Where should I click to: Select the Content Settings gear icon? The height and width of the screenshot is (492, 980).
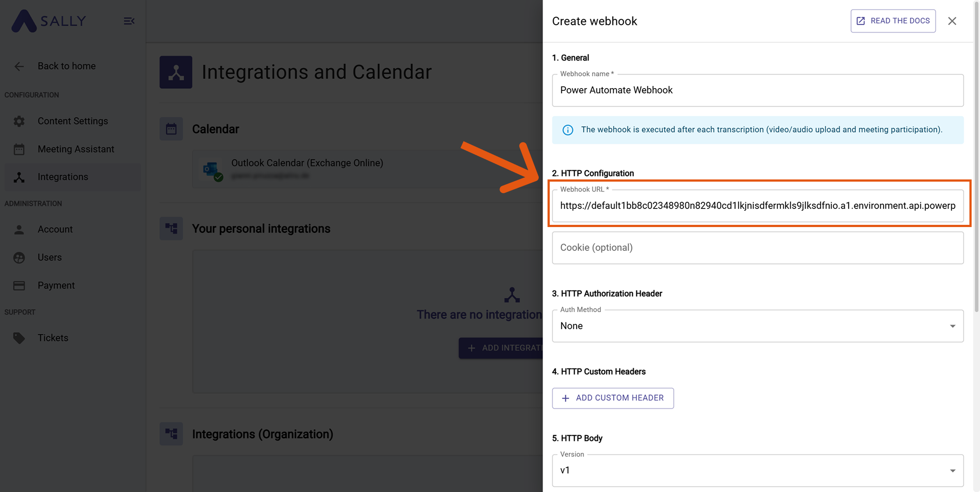[19, 121]
